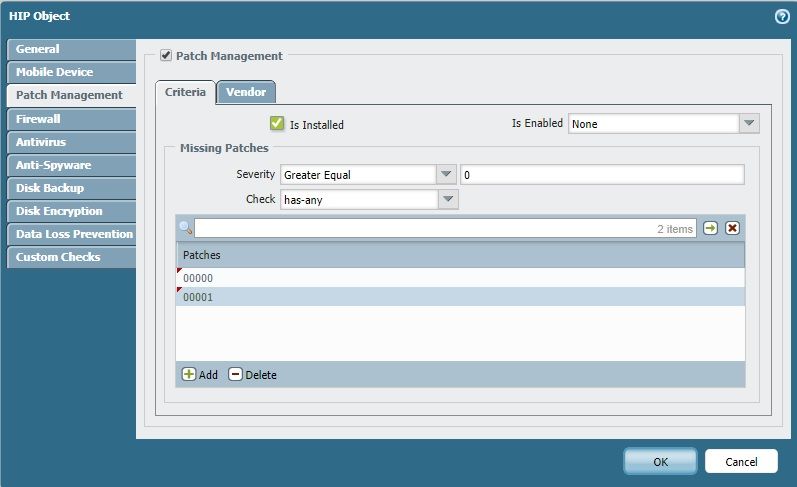Open the Is Enabled dropdown arrow
The width and height of the screenshot is (797, 487).
(749, 123)
